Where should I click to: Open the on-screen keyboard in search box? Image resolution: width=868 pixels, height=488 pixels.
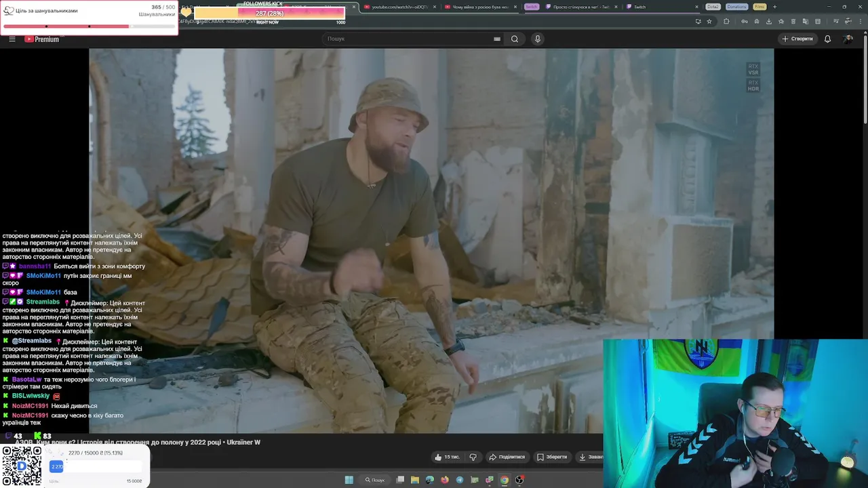(497, 39)
